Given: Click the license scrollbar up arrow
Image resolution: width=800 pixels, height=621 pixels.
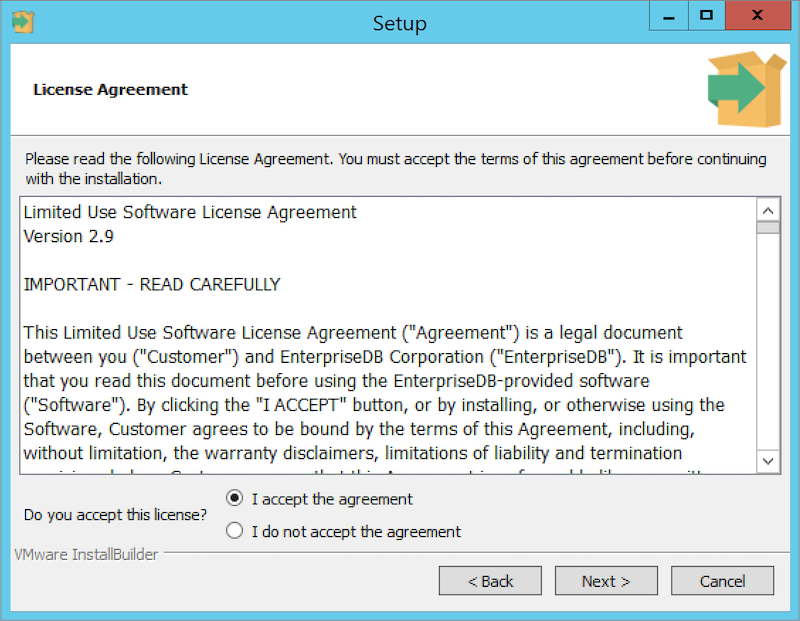Looking at the screenshot, I should point(768,210).
